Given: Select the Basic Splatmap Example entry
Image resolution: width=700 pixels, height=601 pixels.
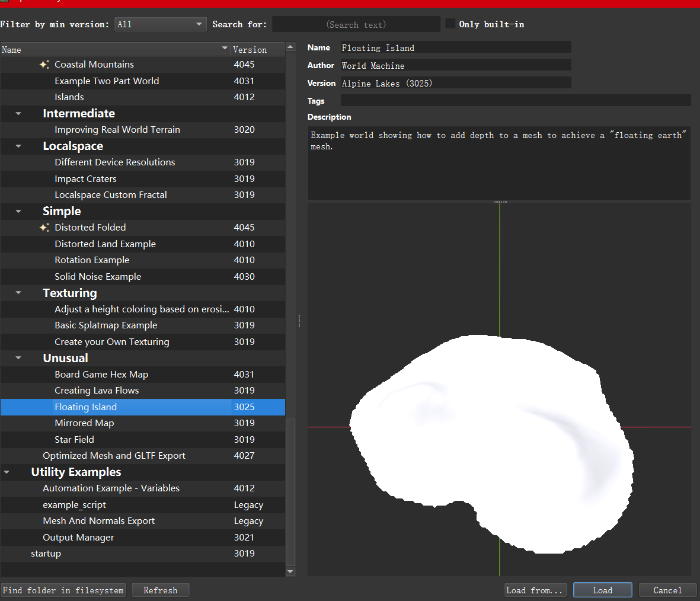Looking at the screenshot, I should click(x=106, y=325).
